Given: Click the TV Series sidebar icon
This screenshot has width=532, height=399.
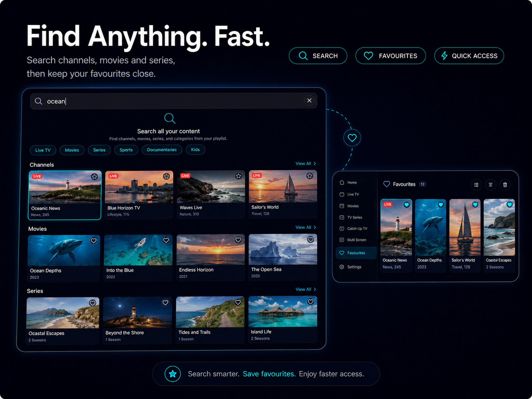Looking at the screenshot, I should (342, 217).
